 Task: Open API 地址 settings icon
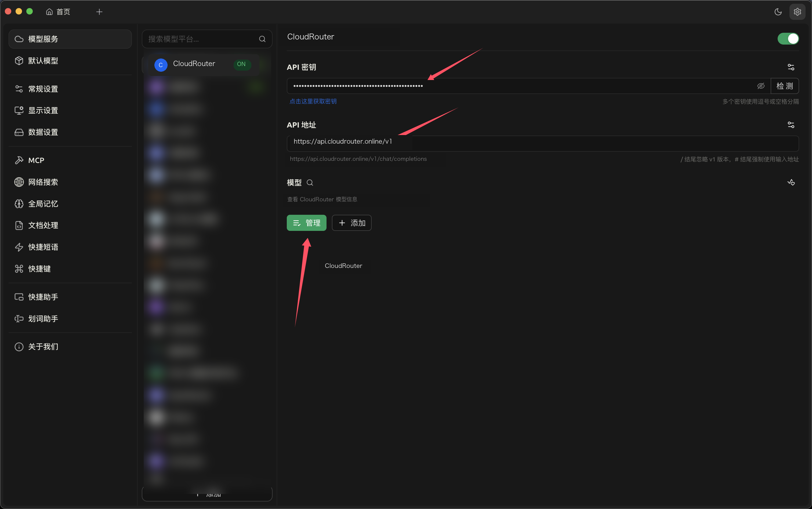tap(791, 125)
